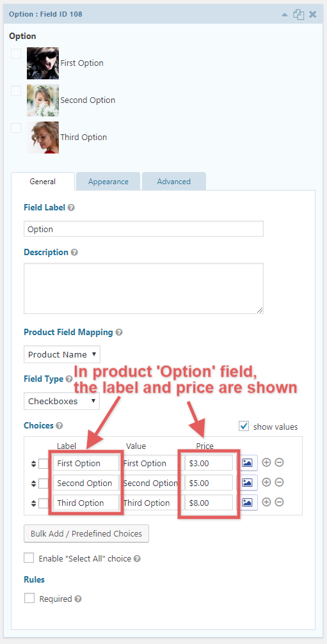Toggle the show values checkbox
The width and height of the screenshot is (327, 644).
click(x=244, y=426)
